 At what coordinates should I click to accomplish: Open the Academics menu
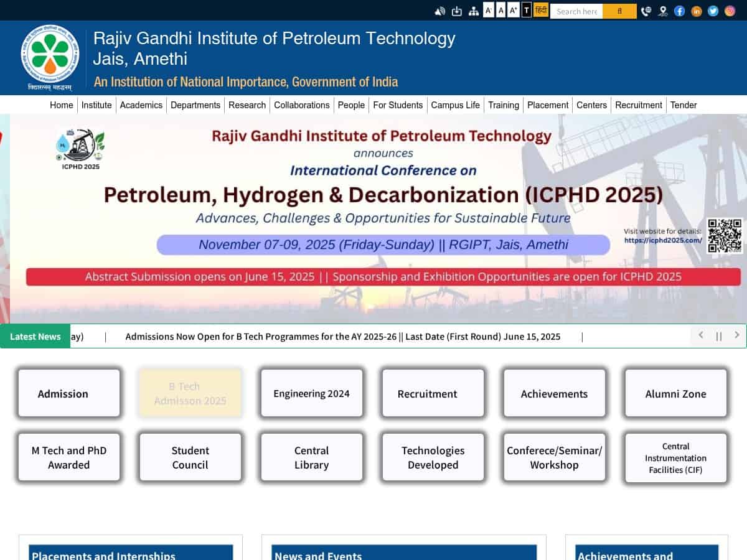(x=141, y=105)
